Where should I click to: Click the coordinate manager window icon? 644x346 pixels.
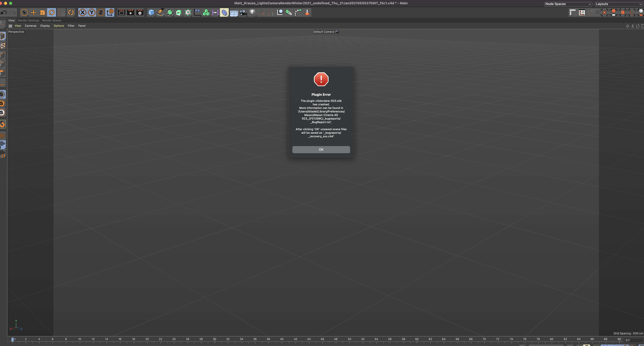tap(582, 13)
